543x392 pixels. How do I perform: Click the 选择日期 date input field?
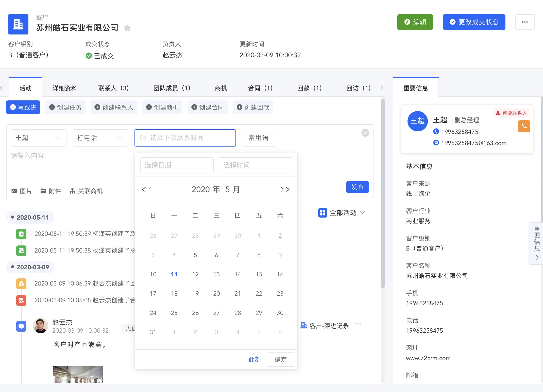pos(177,165)
